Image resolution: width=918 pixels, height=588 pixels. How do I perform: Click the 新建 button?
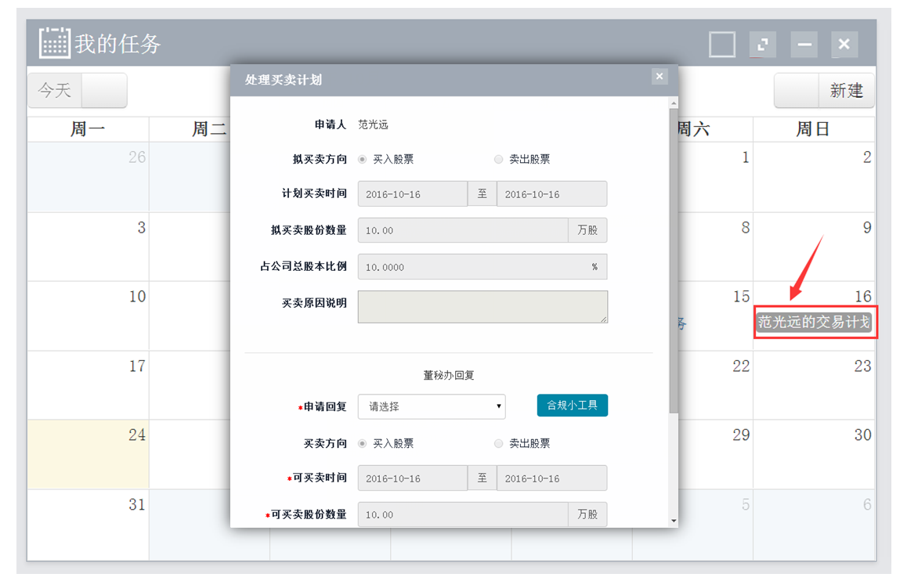tap(846, 91)
